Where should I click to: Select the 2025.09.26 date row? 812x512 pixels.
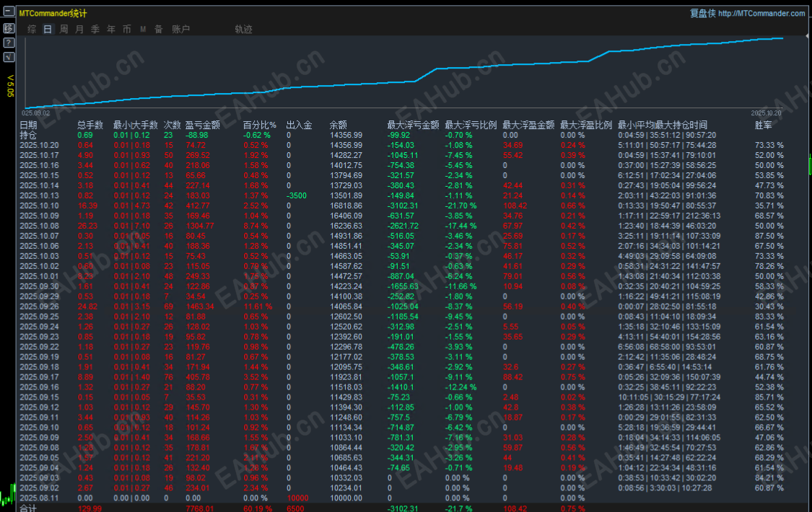[x=40, y=306]
